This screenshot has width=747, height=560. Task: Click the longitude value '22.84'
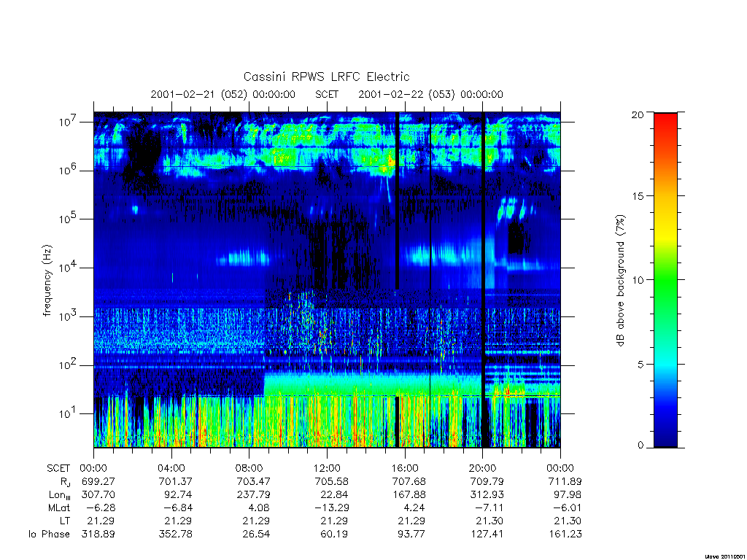point(334,495)
